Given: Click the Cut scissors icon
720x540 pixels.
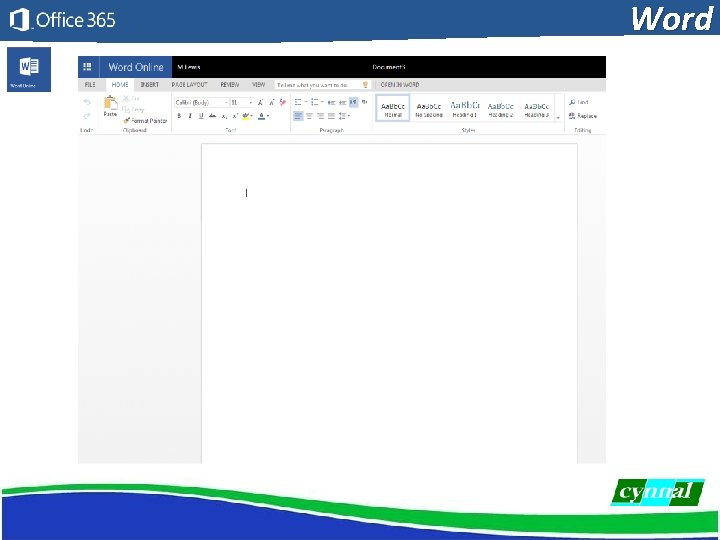Looking at the screenshot, I should pyautogui.click(x=126, y=98).
